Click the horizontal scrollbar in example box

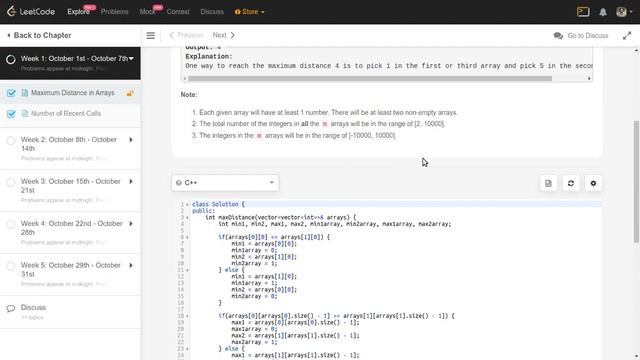coord(370,78)
